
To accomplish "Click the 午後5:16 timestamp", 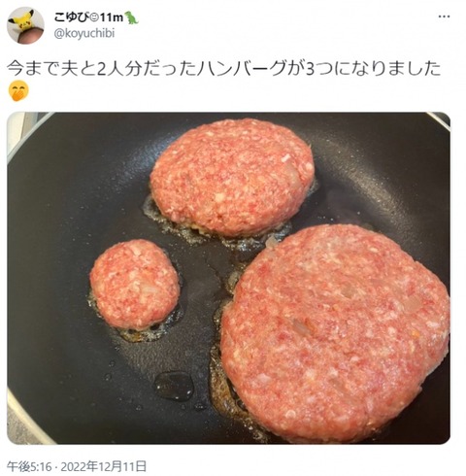I will [x=29, y=466].
